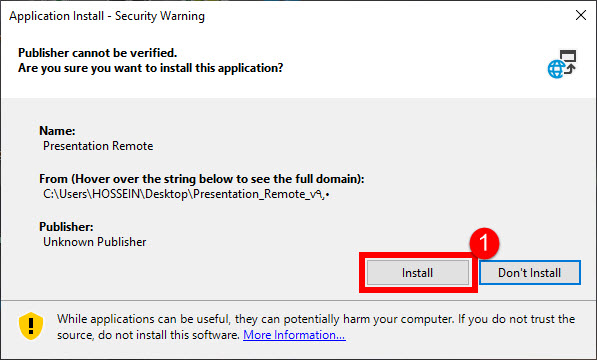Click the Install button

(417, 272)
